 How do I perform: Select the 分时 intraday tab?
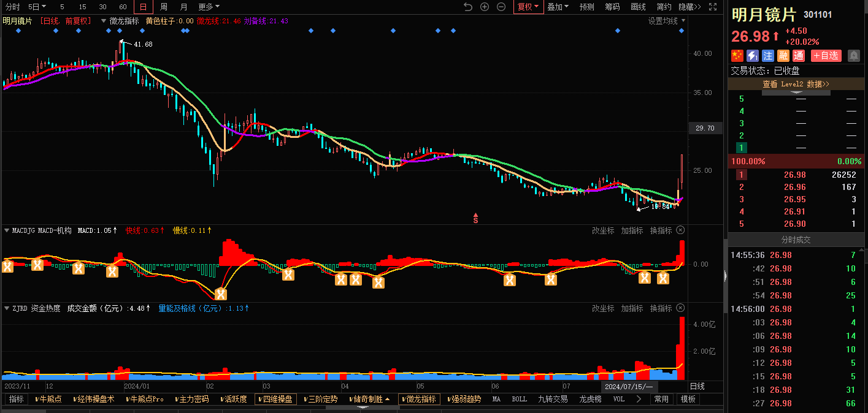pyautogui.click(x=12, y=7)
